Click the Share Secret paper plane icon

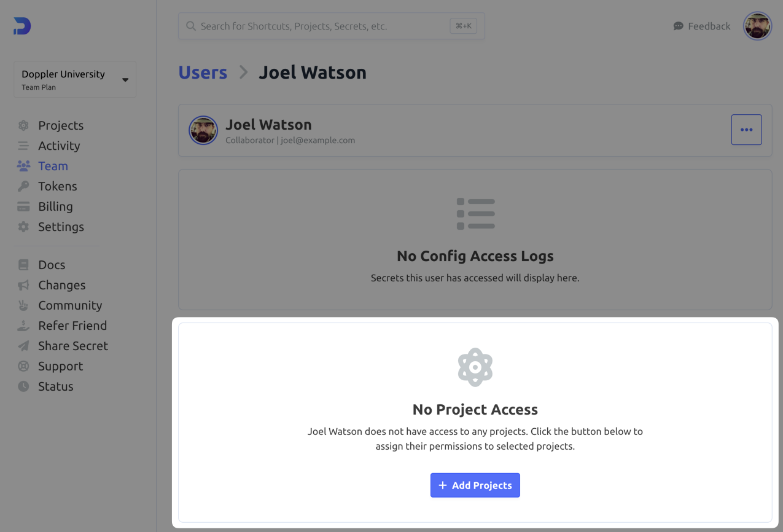click(x=23, y=346)
